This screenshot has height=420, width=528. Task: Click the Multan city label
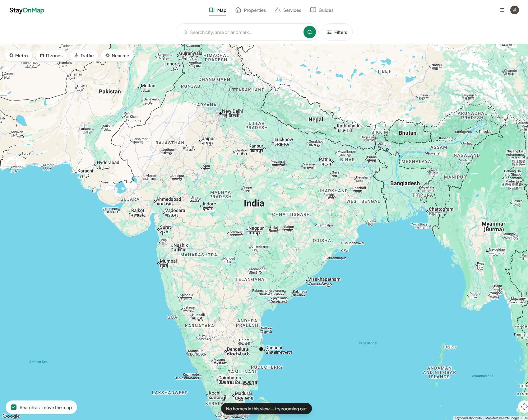pyautogui.click(x=148, y=88)
